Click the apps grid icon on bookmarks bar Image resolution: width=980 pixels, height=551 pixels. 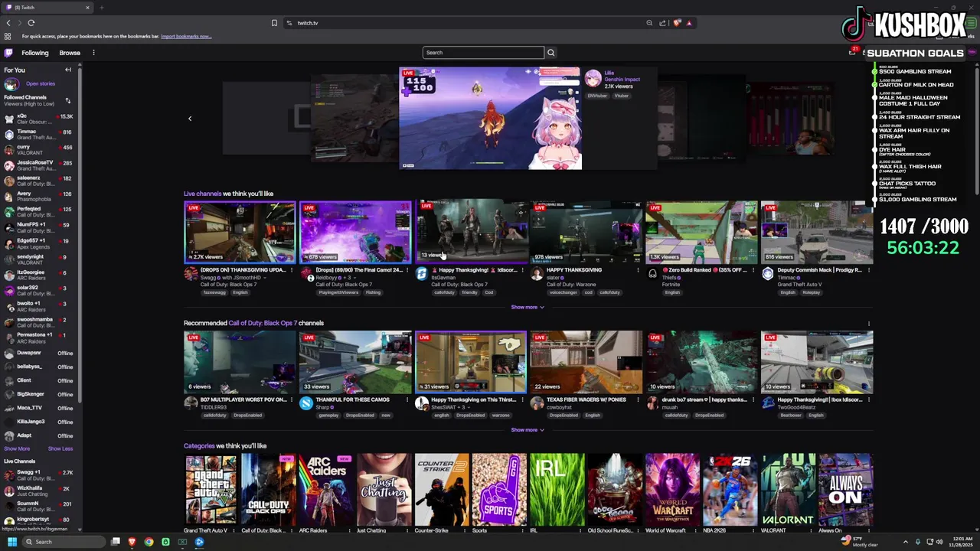pos(8,36)
